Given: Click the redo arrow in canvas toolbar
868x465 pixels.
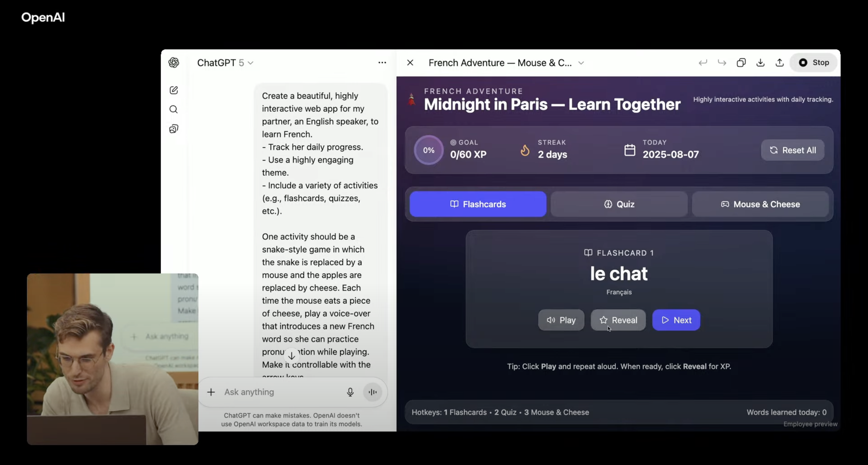Looking at the screenshot, I should 722,63.
